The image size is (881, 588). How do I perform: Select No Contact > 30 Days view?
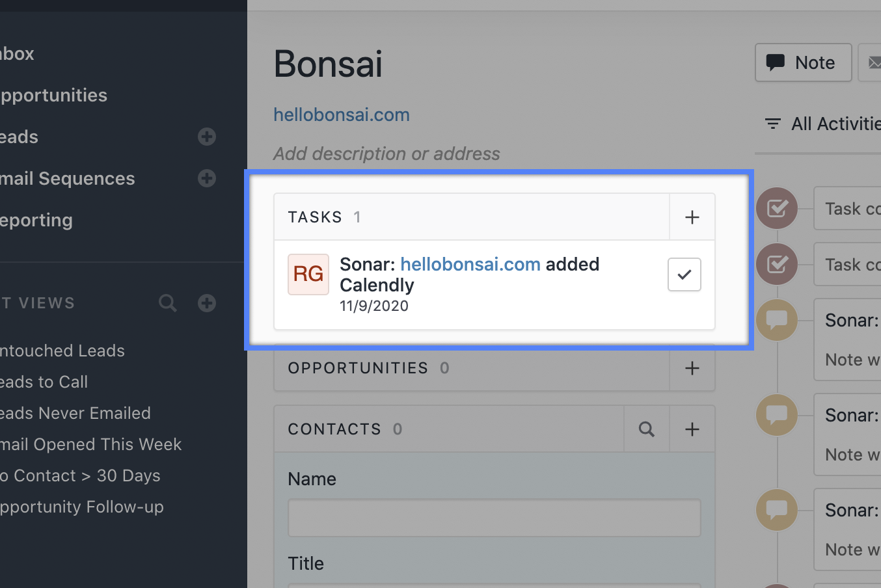pos(80,475)
